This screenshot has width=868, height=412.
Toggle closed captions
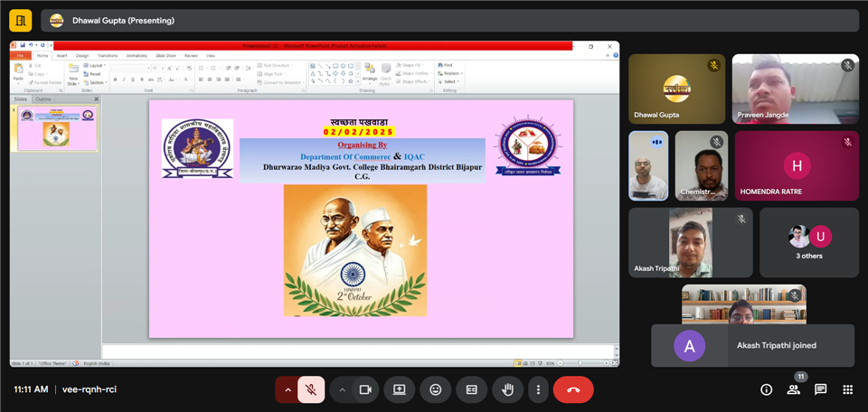(471, 389)
